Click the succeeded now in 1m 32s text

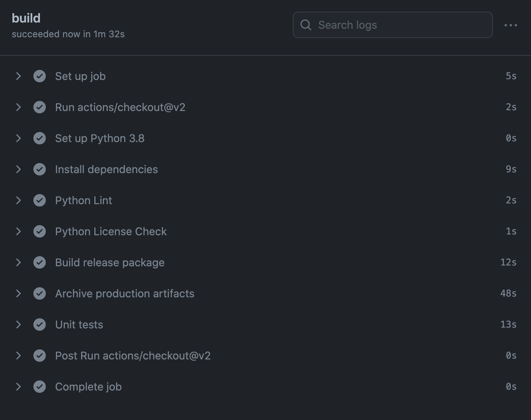tap(68, 34)
